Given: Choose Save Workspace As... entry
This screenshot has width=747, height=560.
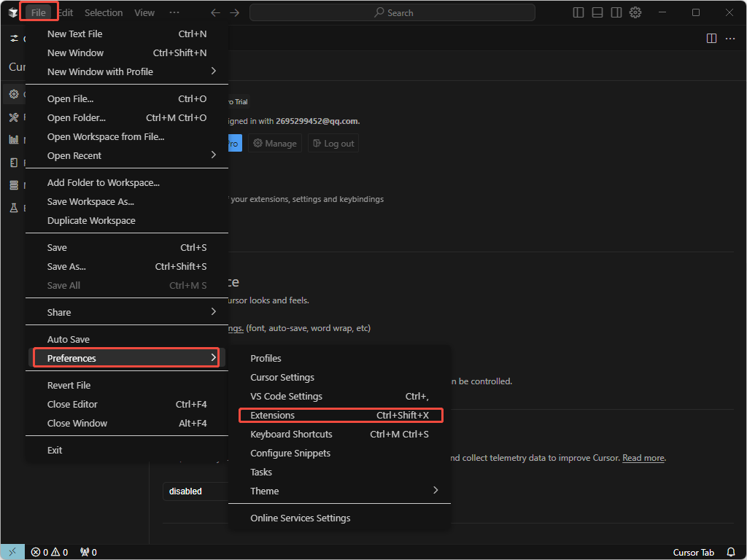Looking at the screenshot, I should click(x=127, y=202).
